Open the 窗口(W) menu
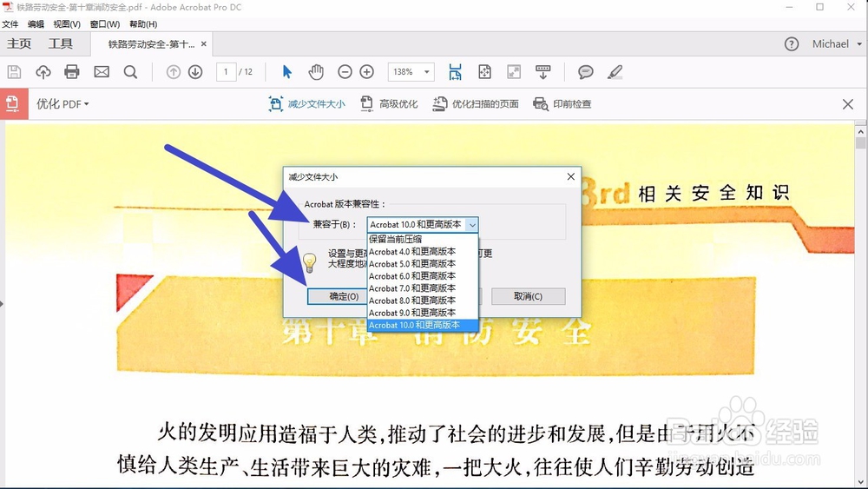 (105, 24)
